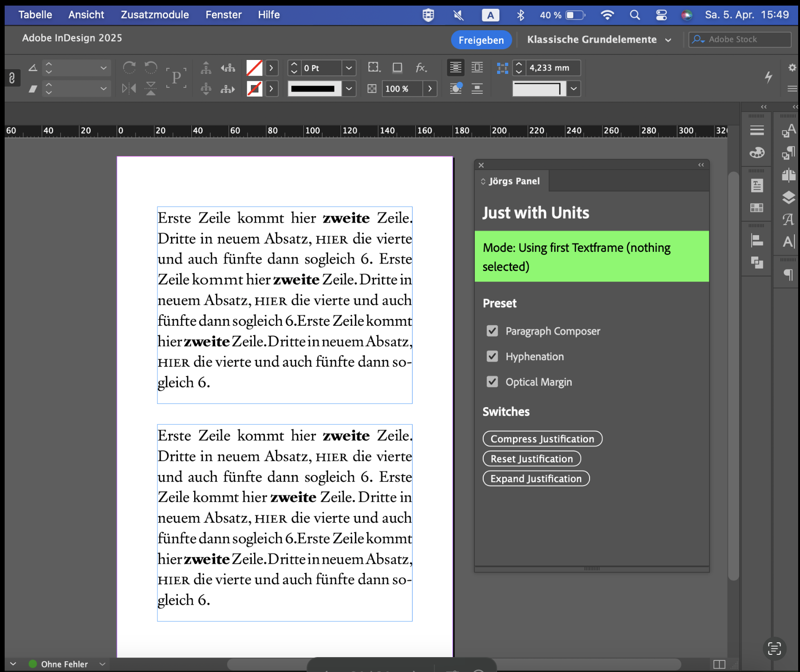Open the rotation angle dropdown

point(103,68)
